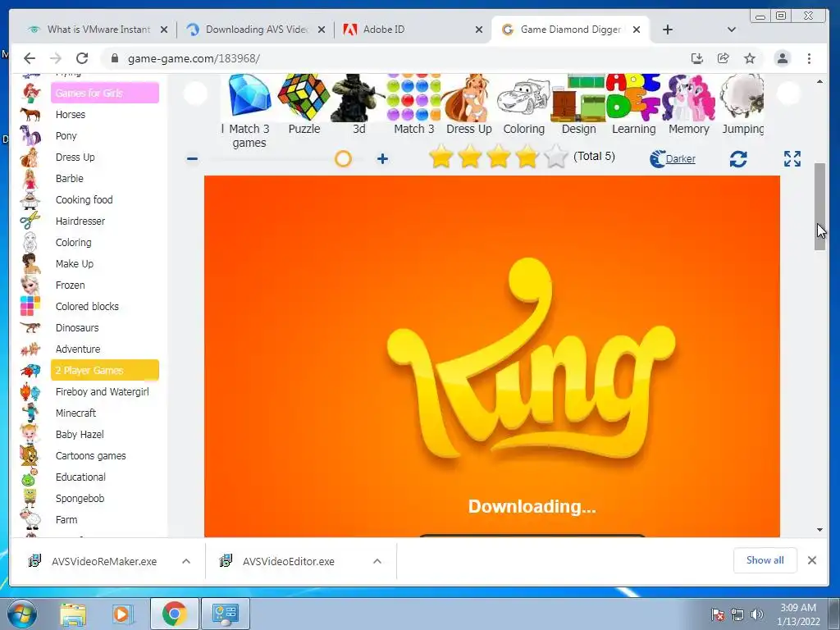Open the Windows Start menu
The width and height of the screenshot is (840, 630).
(21, 614)
